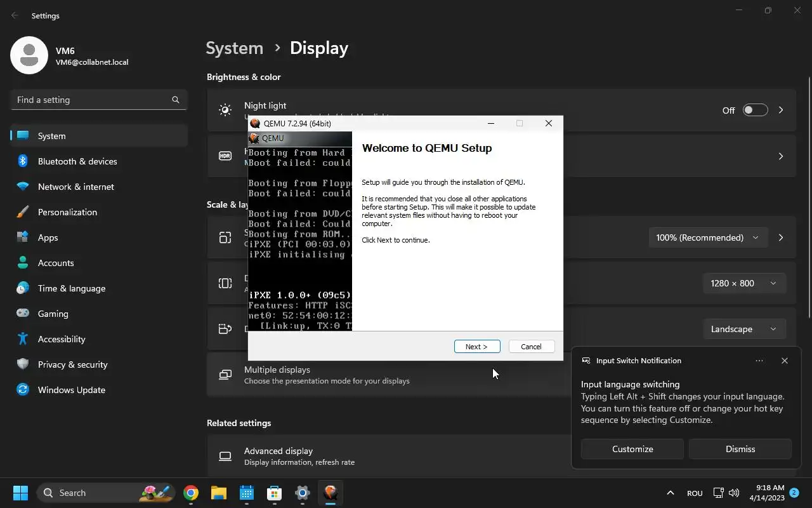Click QEMU icon in installer title bar
This screenshot has width=812, height=508.
(x=255, y=123)
